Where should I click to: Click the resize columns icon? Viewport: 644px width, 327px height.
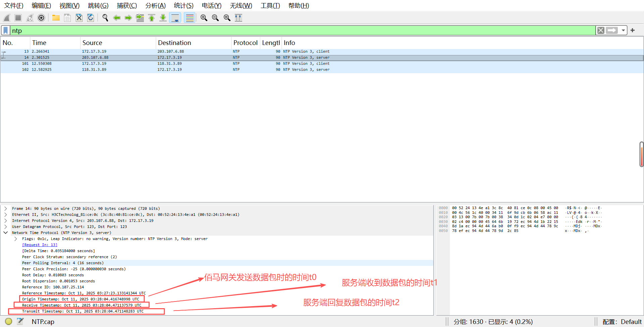tap(238, 18)
